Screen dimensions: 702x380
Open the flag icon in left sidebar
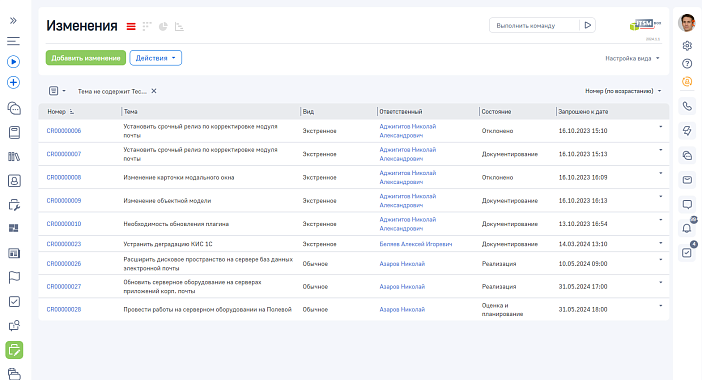click(x=14, y=278)
